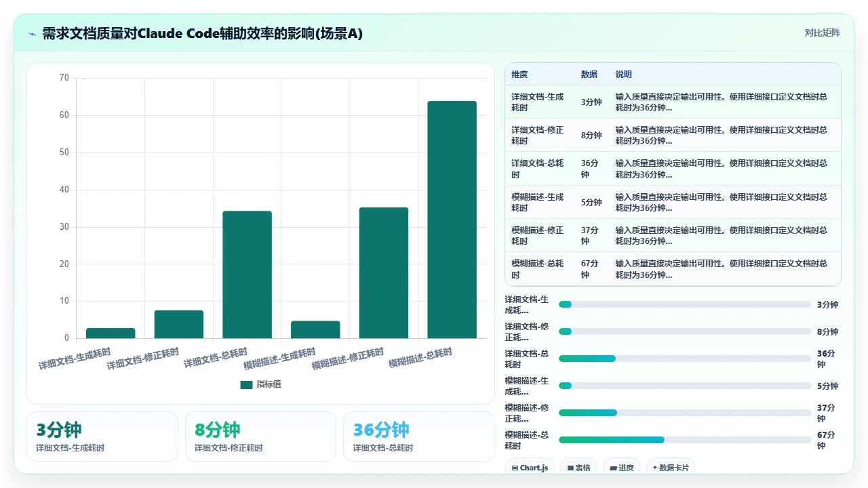Click the 3分钟 data cell in the table
This screenshot has height=488, width=868.
(x=591, y=102)
